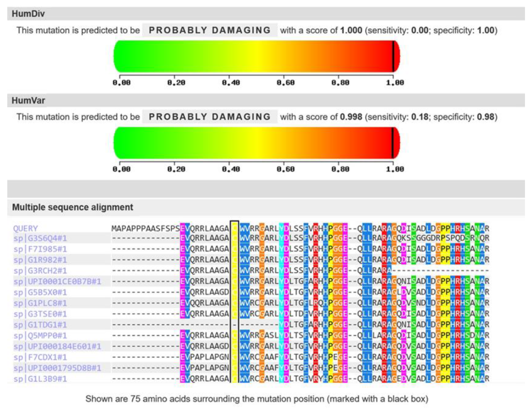This screenshot has height=408, width=532.
Task: Click the sp|G3TSE0#1 link
Action: click(x=40, y=314)
